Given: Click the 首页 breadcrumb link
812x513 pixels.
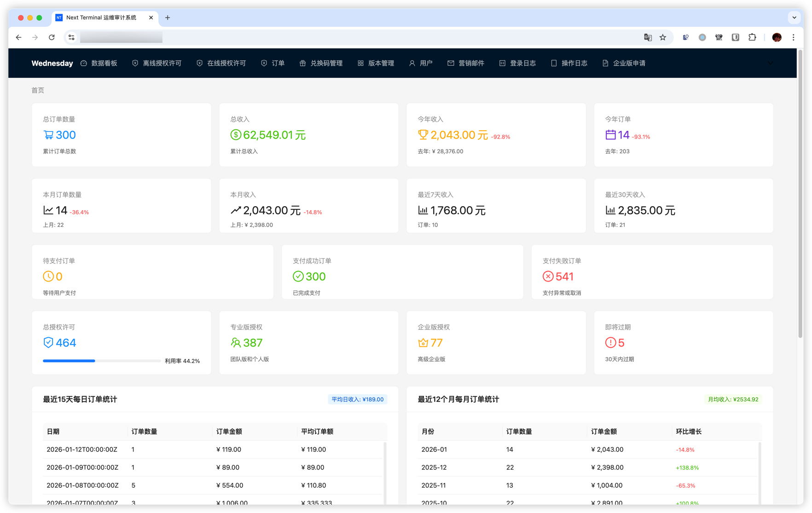Looking at the screenshot, I should [38, 90].
